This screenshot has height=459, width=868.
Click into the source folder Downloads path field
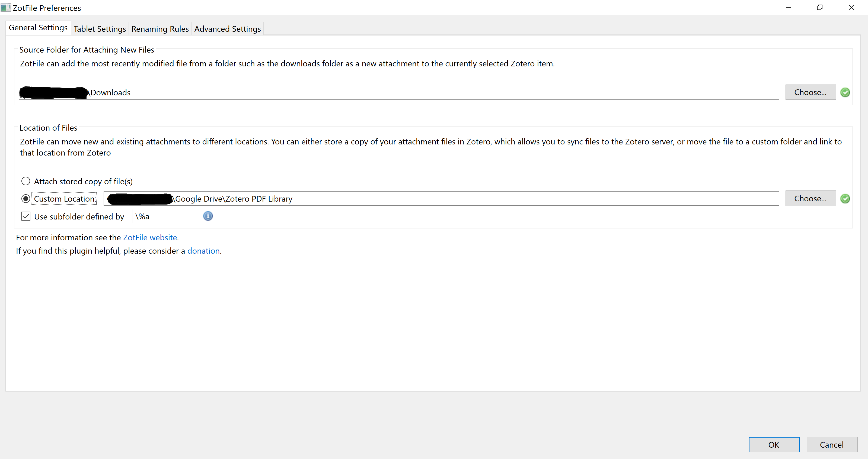pyautogui.click(x=399, y=92)
